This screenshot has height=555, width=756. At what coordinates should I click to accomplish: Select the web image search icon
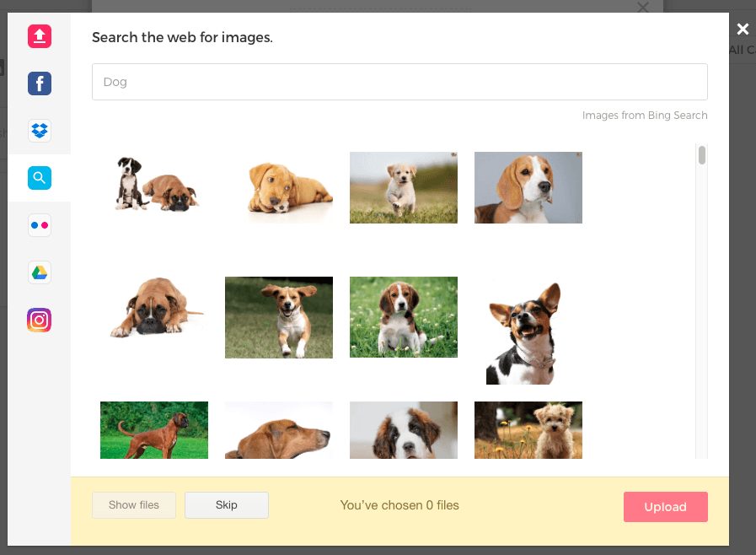pos(40,178)
